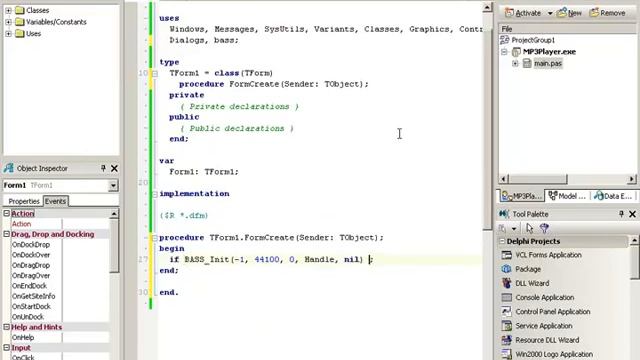The width and height of the screenshot is (640, 360).
Task: Expand the Variables/Constants tree node
Action: coord(8,22)
